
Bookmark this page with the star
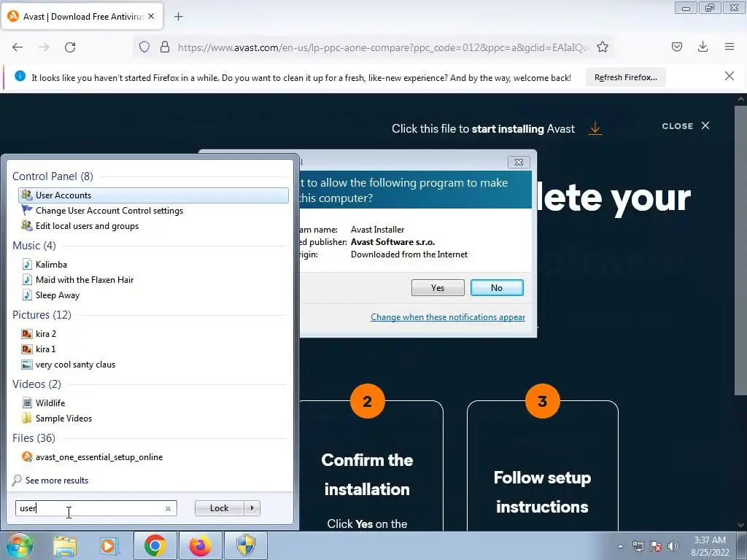coord(603,47)
